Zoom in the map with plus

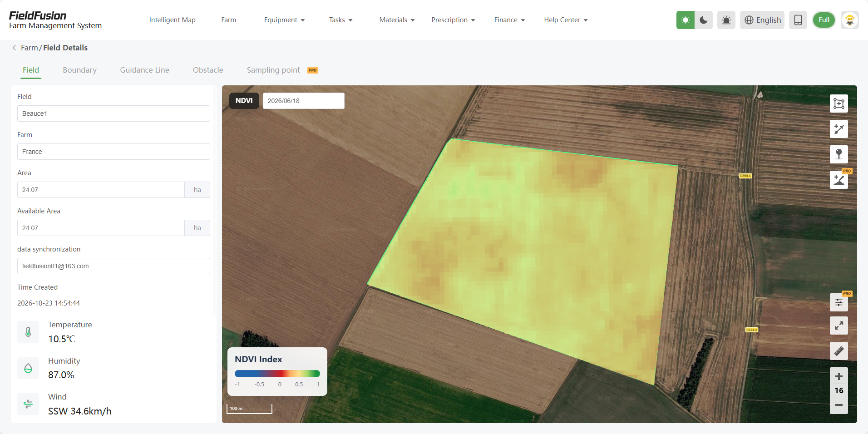coord(839,376)
